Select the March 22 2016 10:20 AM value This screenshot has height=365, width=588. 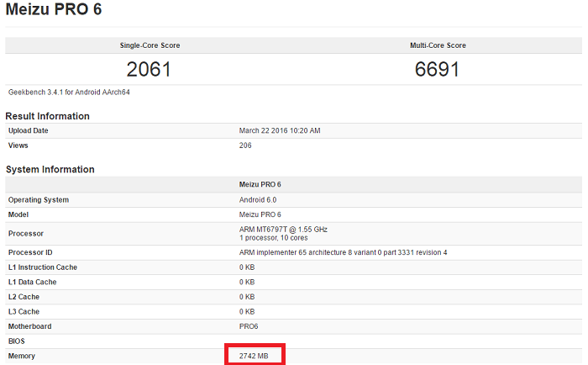[280, 130]
